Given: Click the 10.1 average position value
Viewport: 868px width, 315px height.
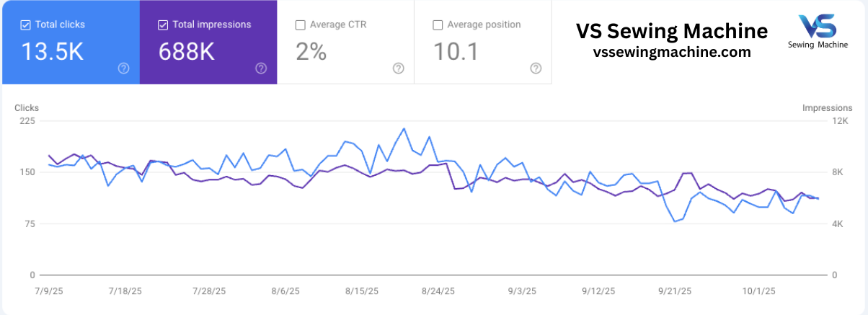Looking at the screenshot, I should [x=456, y=51].
